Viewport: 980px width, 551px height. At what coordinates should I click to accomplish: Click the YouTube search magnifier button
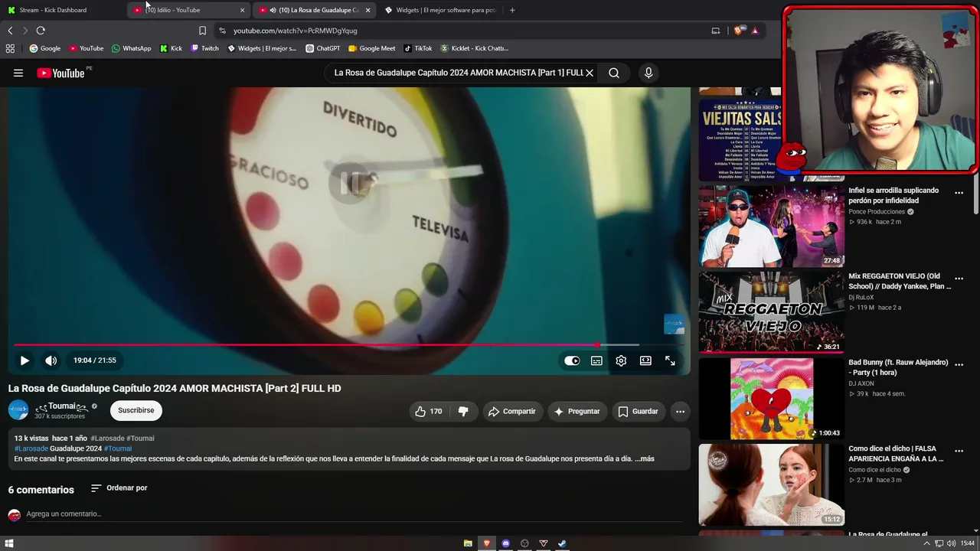614,73
